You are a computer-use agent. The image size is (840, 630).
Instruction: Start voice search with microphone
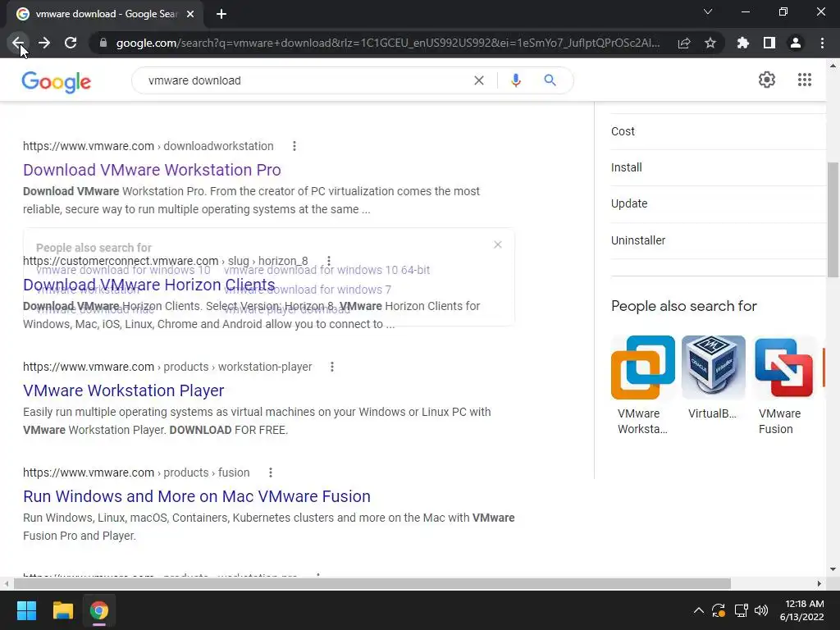tap(516, 80)
